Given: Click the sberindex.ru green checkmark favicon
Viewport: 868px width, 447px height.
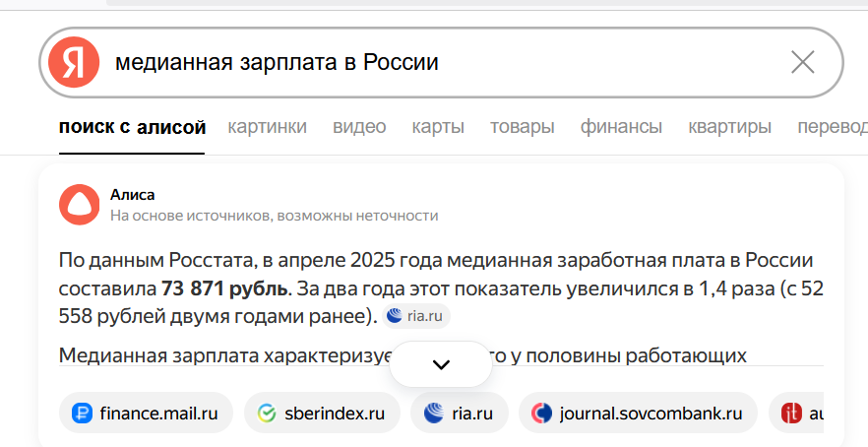Looking at the screenshot, I should point(267,414).
